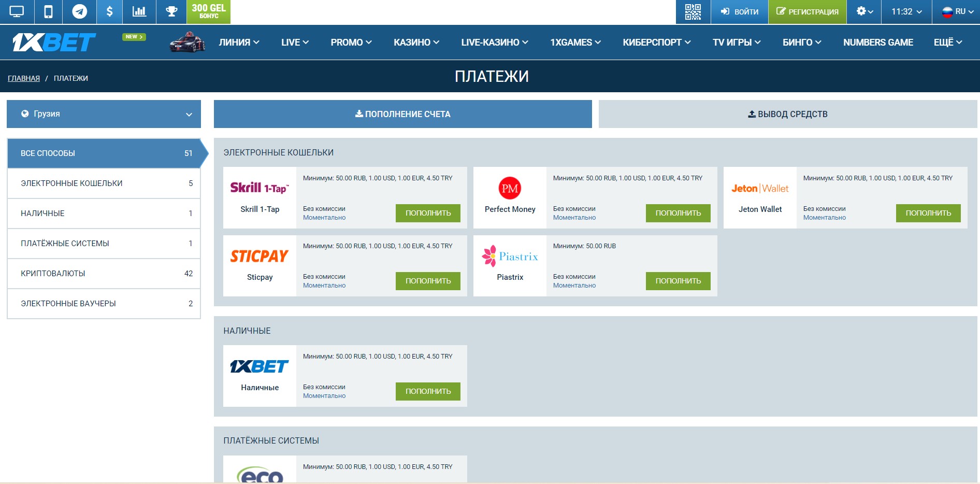Filter by Платёжные системы category

click(104, 244)
